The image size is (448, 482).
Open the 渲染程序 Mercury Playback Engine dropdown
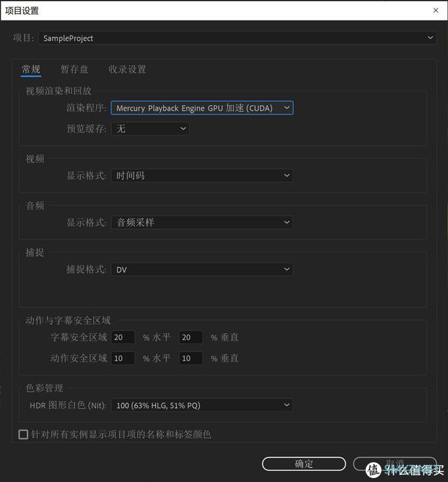coord(202,108)
